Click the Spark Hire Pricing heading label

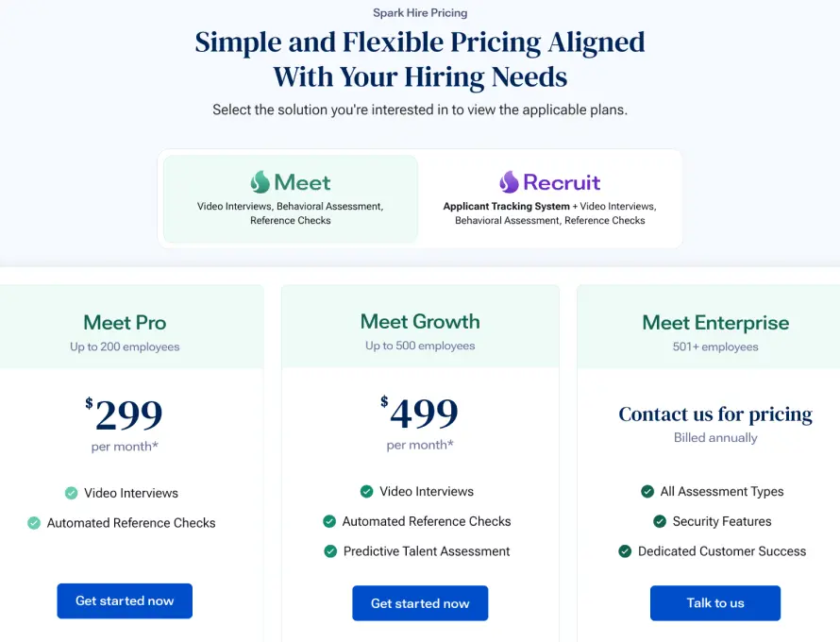(x=419, y=12)
